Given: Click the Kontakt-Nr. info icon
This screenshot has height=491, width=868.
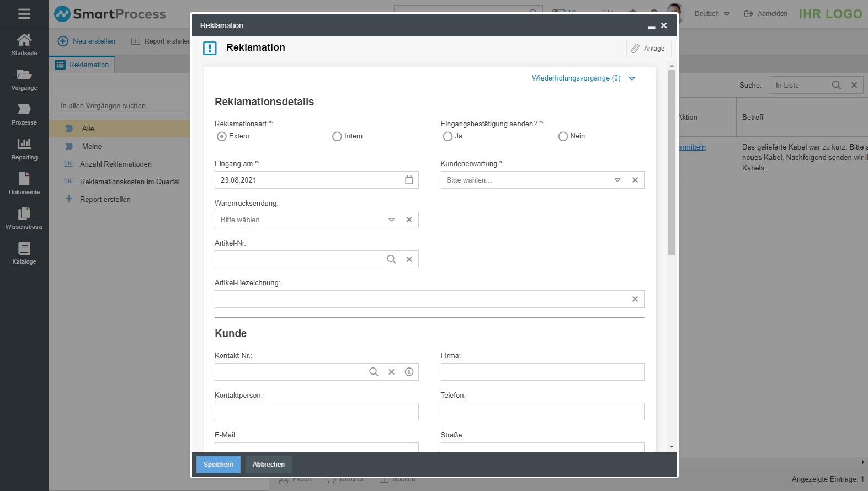Looking at the screenshot, I should coord(409,372).
